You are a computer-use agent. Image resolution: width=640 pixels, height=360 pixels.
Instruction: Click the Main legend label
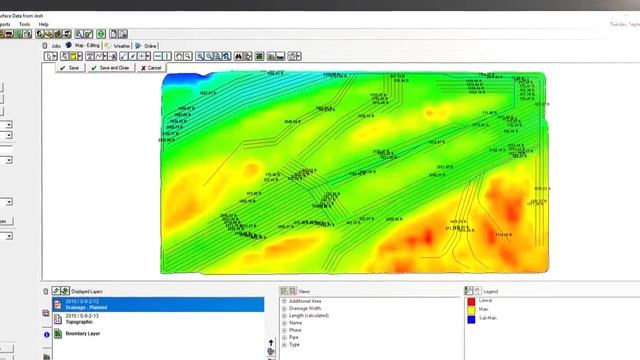pyautogui.click(x=483, y=309)
